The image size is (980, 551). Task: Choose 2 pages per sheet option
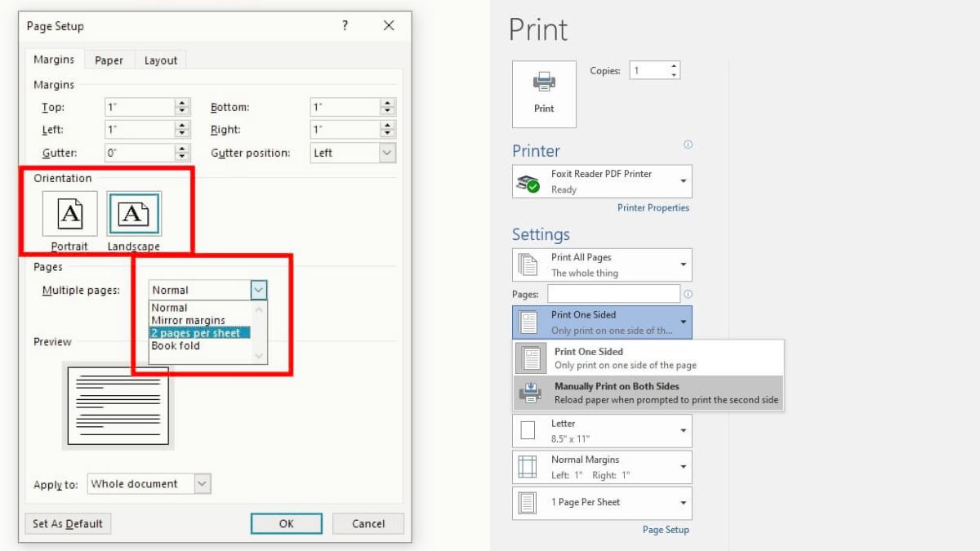(x=201, y=332)
